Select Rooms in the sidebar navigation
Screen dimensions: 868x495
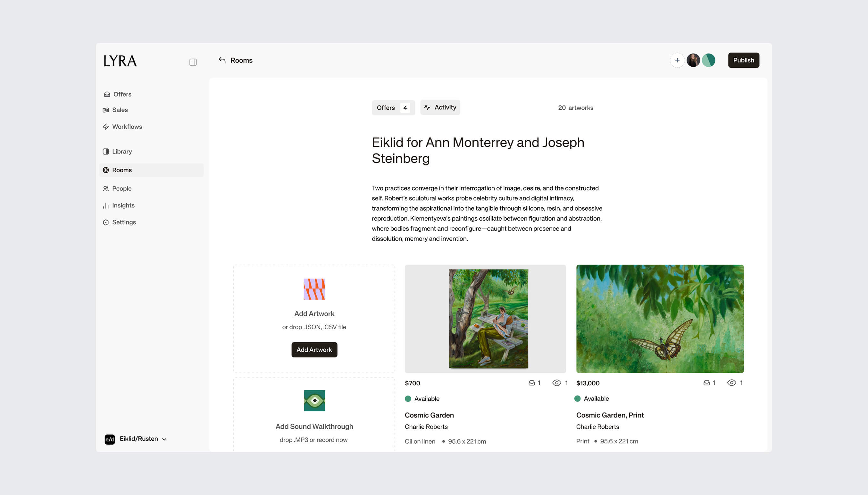pyautogui.click(x=152, y=170)
